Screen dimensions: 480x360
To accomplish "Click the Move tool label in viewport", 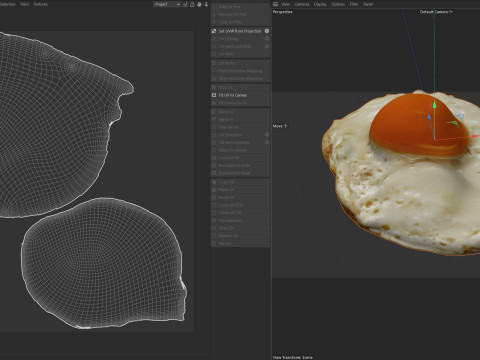I will coord(280,126).
